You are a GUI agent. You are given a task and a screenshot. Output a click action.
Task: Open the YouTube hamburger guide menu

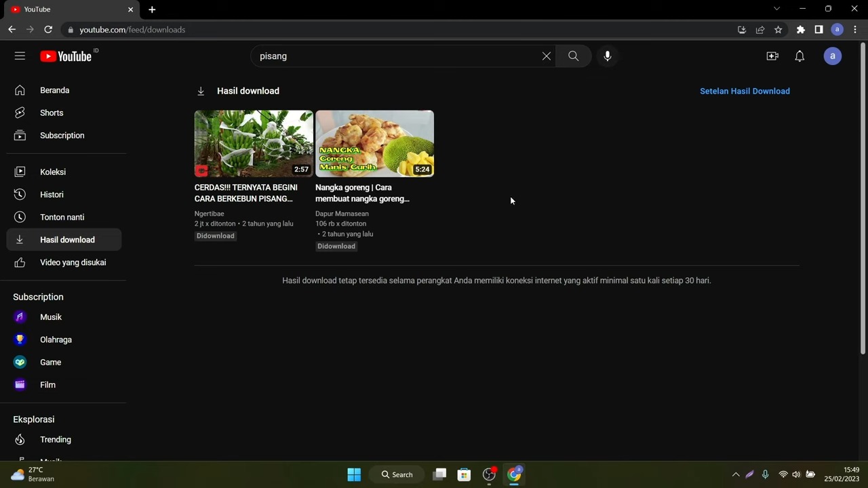point(20,56)
